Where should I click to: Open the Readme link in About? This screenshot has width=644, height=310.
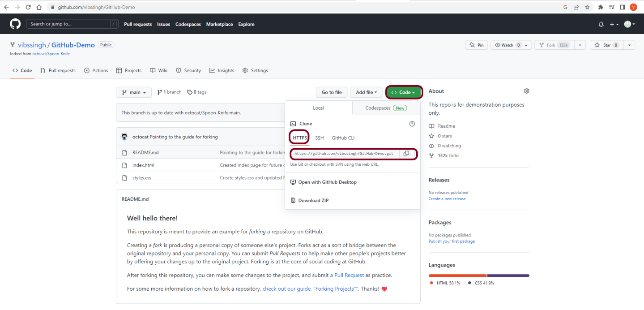point(442,126)
